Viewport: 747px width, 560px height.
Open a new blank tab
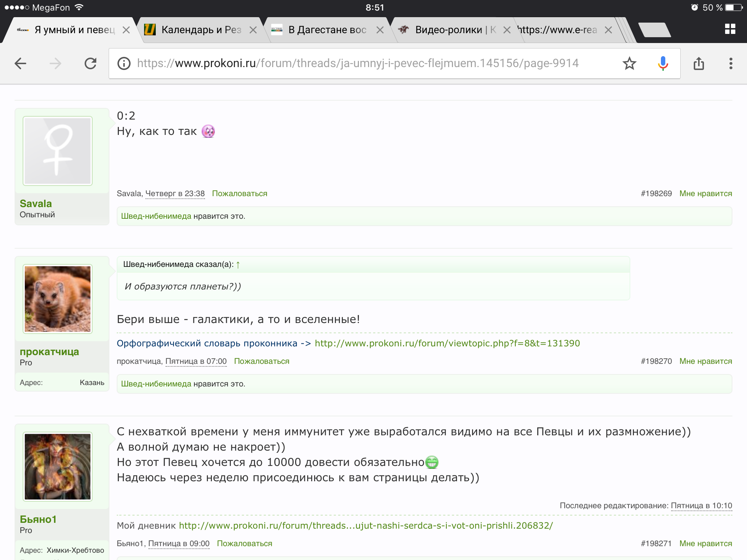655,30
